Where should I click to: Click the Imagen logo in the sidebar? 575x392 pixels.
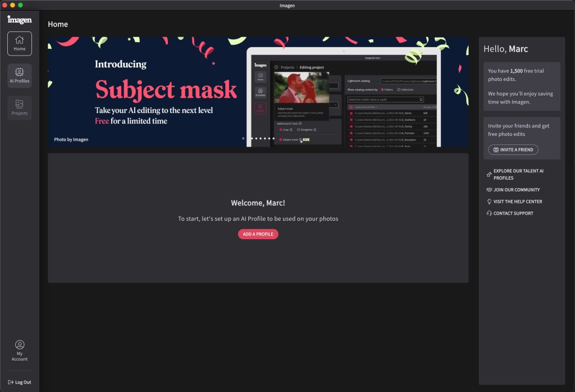coord(20,20)
